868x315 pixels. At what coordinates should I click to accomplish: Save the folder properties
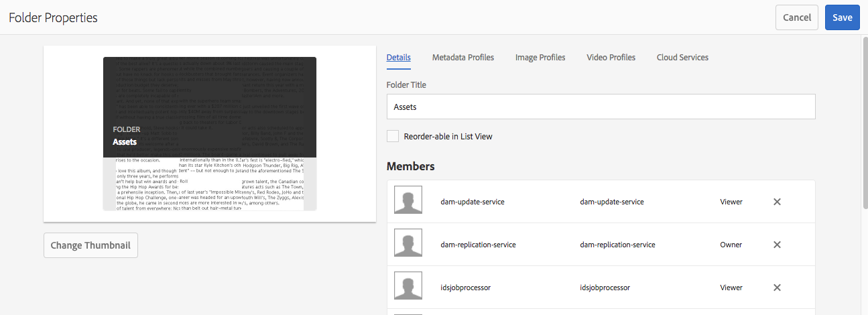click(x=843, y=17)
